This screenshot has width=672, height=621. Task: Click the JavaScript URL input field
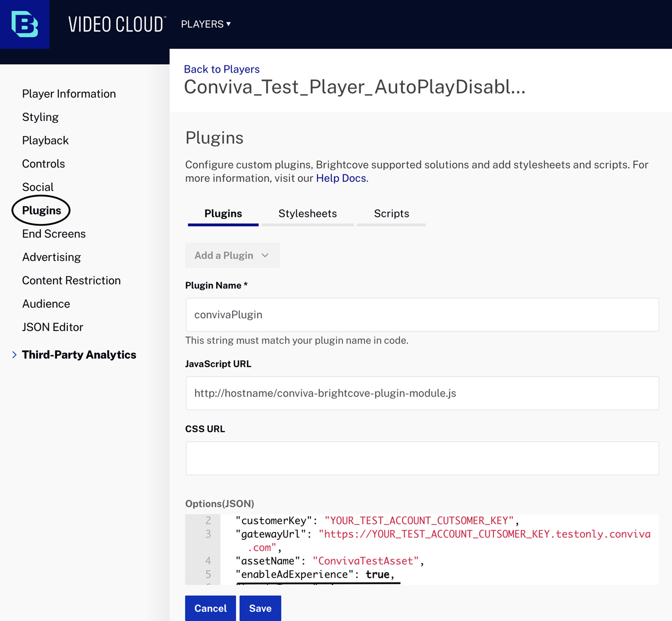[x=422, y=393]
